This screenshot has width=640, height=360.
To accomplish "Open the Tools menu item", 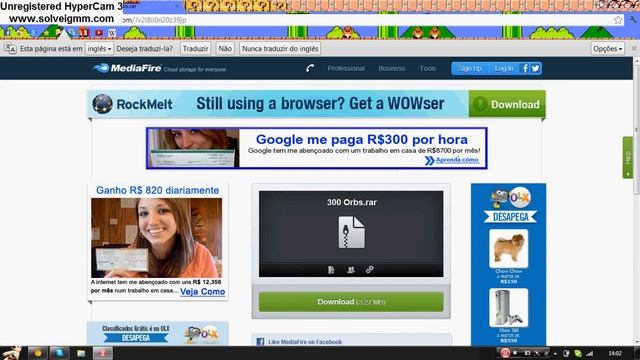I will (x=428, y=68).
